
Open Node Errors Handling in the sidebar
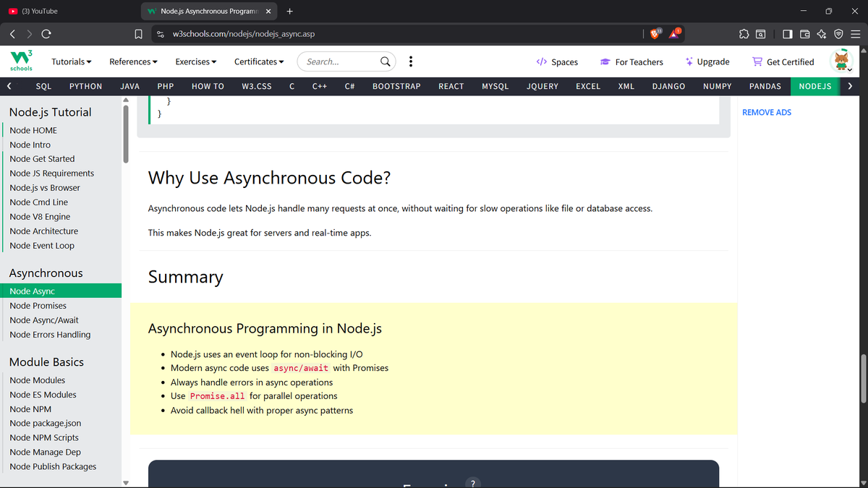(x=50, y=335)
